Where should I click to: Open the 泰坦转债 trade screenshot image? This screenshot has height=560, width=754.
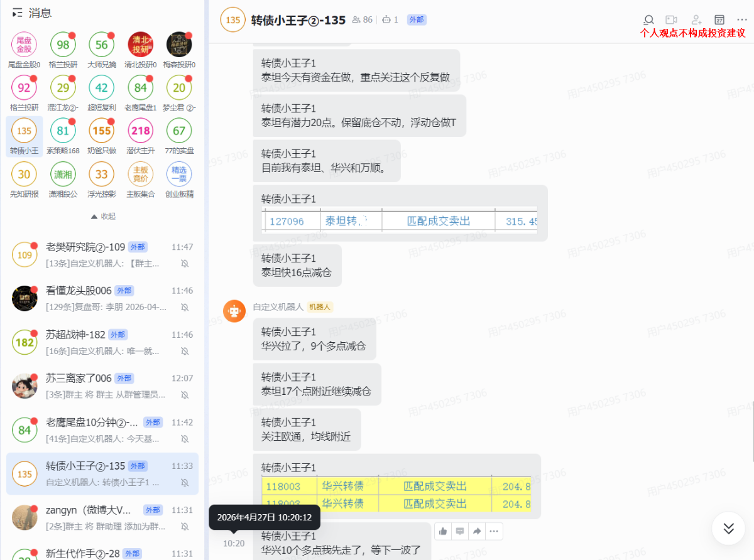(x=400, y=221)
